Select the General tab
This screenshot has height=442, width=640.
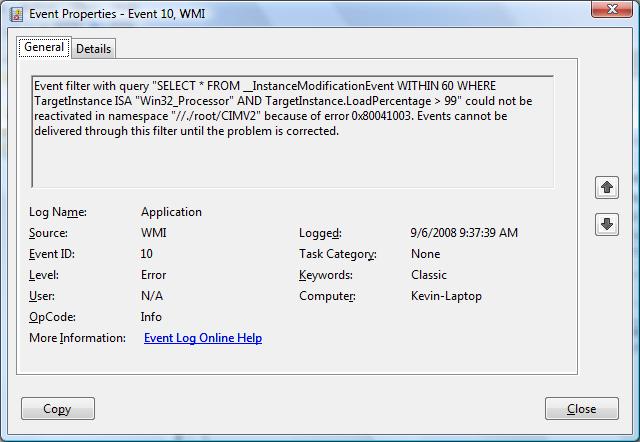tap(44, 47)
